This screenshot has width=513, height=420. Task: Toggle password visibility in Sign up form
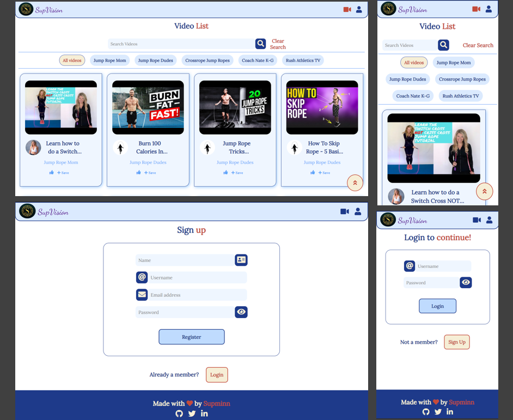coord(241,312)
